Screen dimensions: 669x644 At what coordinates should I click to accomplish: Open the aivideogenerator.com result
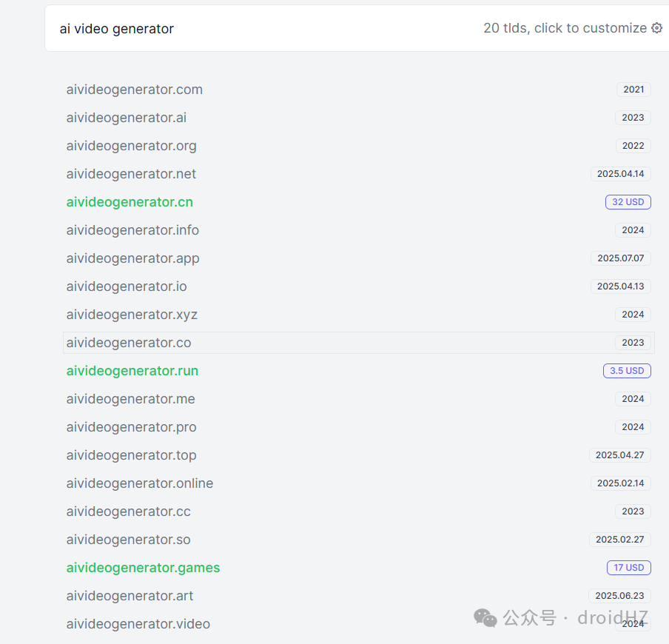(135, 90)
